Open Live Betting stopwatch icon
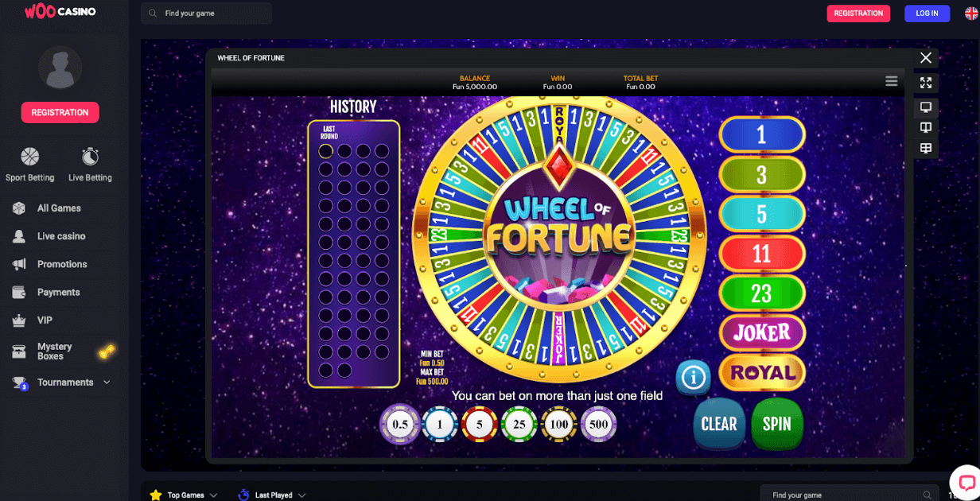Screen dimensions: 980x501 click(90, 156)
